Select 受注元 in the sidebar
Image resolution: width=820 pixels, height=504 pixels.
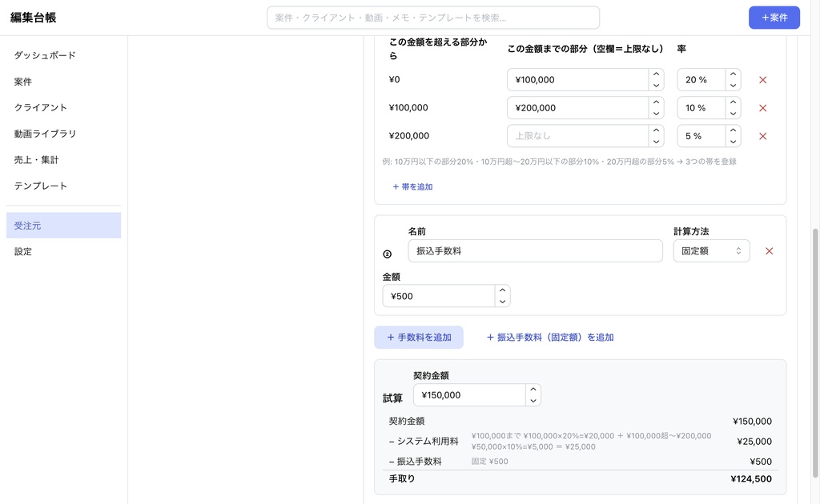(x=64, y=226)
